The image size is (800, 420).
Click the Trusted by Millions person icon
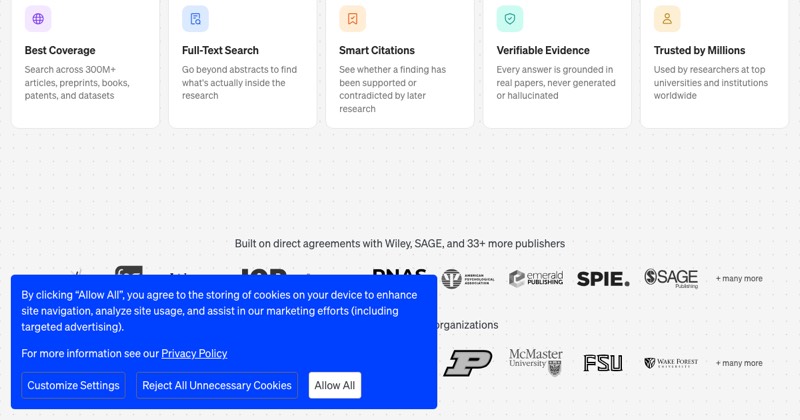667,19
